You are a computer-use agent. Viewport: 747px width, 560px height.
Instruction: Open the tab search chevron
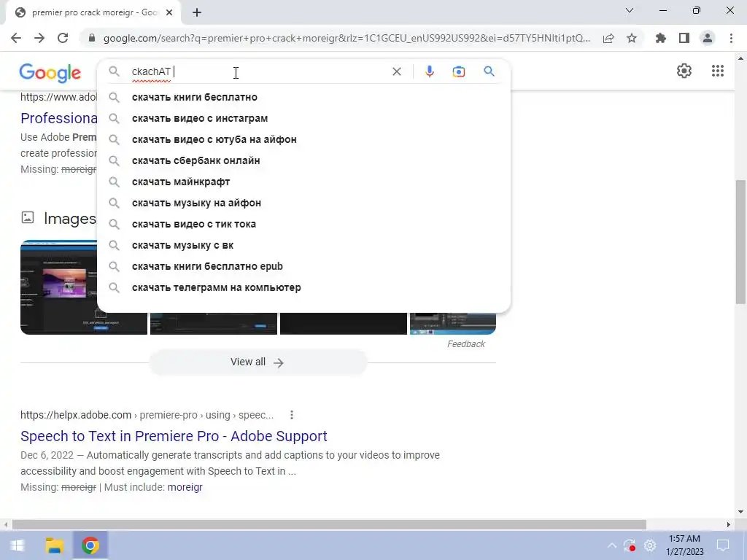(630, 10)
